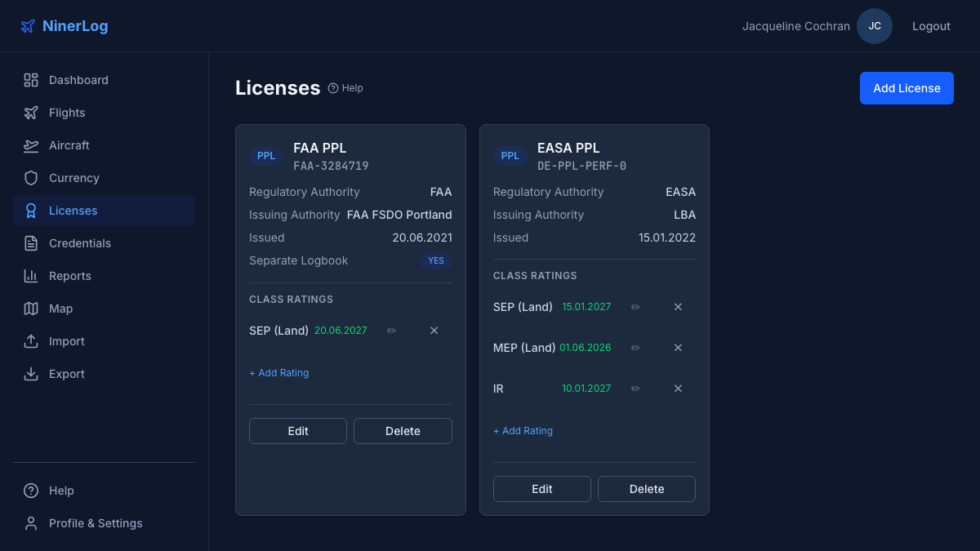
Task: Remove the IR rating
Action: click(x=678, y=389)
